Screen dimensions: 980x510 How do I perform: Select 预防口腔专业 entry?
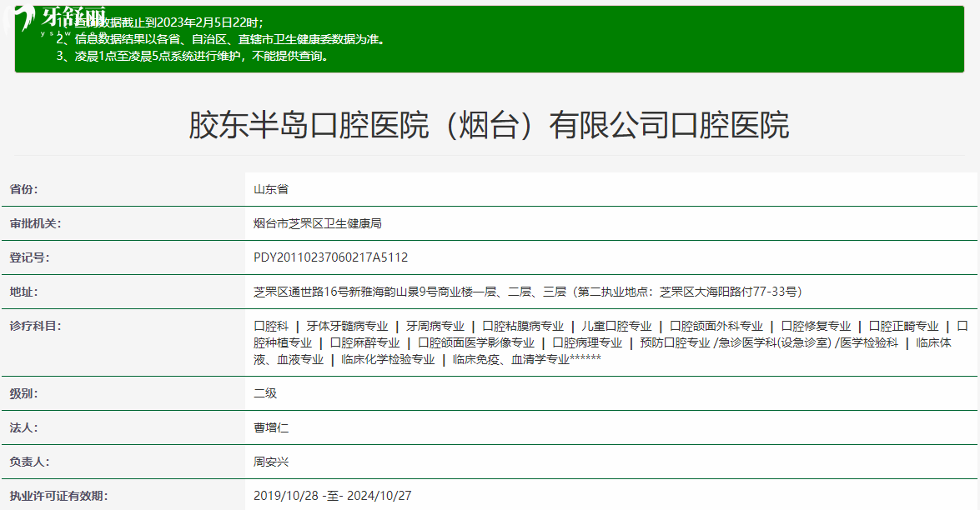pyautogui.click(x=675, y=342)
